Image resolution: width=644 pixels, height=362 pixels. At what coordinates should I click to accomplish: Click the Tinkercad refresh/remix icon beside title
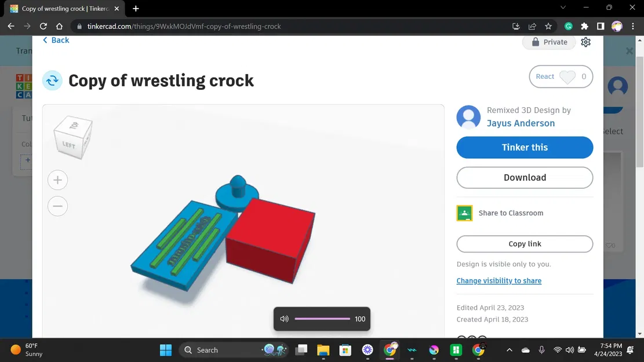52,81
